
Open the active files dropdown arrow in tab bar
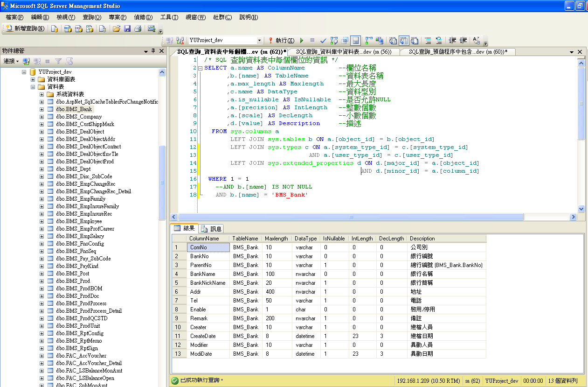[572, 52]
